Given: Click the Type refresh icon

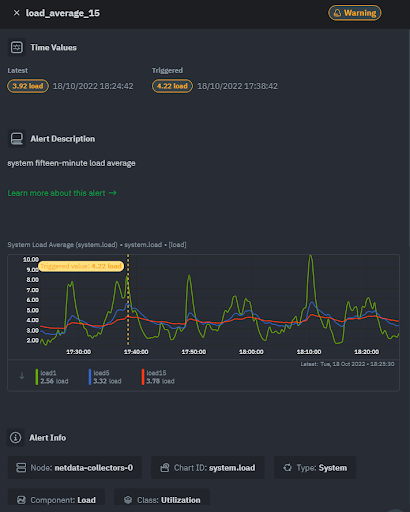Looking at the screenshot, I should pyautogui.click(x=287, y=468).
